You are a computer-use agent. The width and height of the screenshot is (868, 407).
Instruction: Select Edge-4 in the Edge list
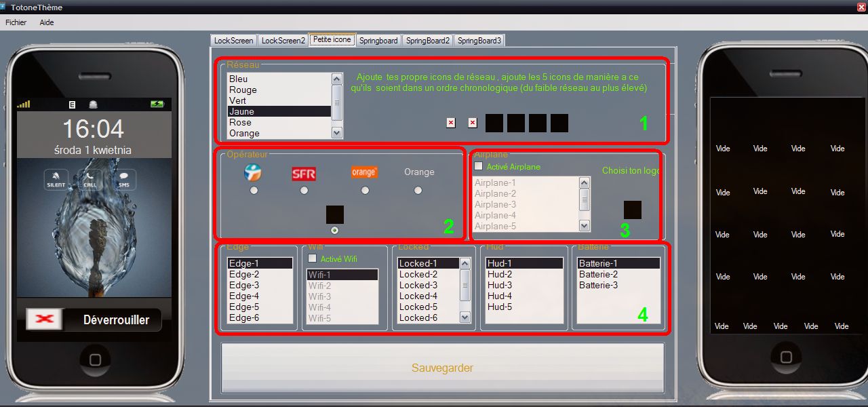tap(260, 296)
